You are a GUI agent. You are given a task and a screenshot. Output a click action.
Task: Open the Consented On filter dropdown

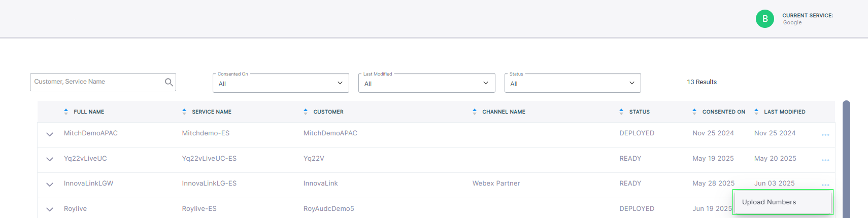point(281,83)
